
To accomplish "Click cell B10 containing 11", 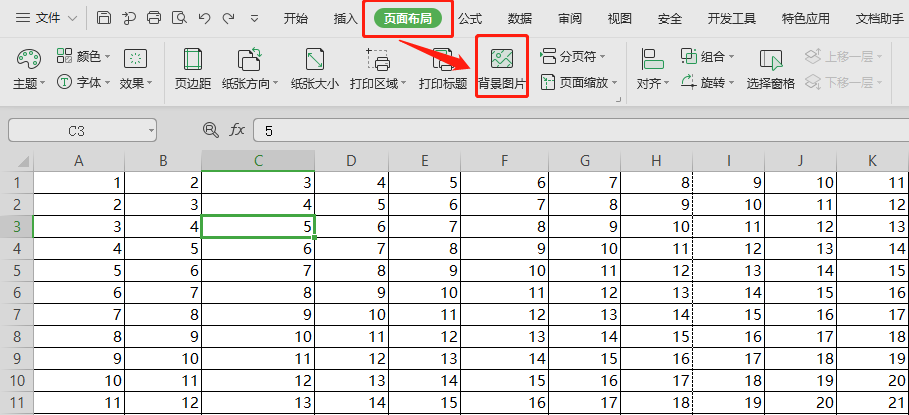I will [x=163, y=380].
